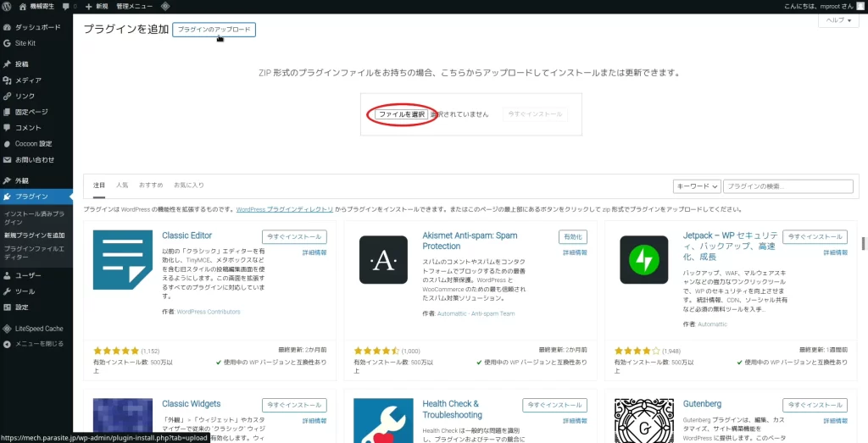Click the ファイルを選択 button

tap(402, 114)
